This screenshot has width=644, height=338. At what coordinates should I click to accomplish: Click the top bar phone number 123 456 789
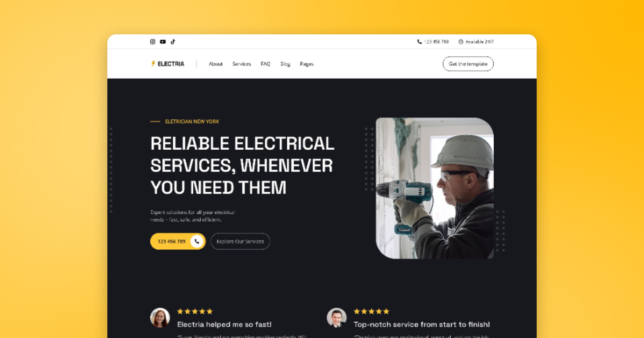click(x=436, y=42)
